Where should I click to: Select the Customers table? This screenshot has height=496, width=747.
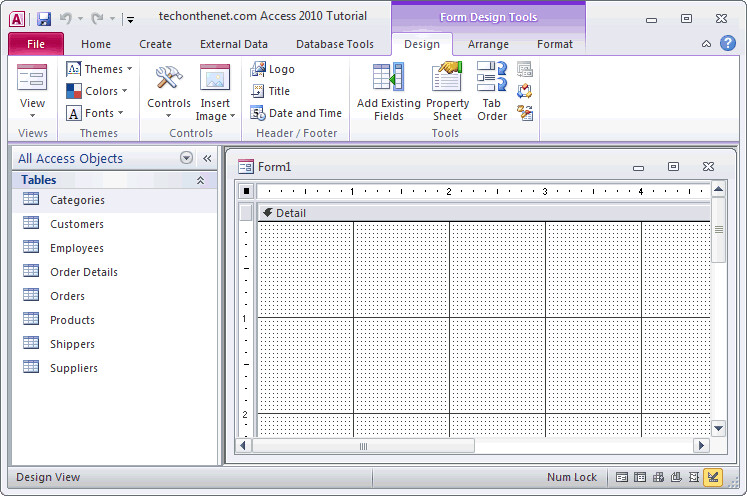pos(114,224)
